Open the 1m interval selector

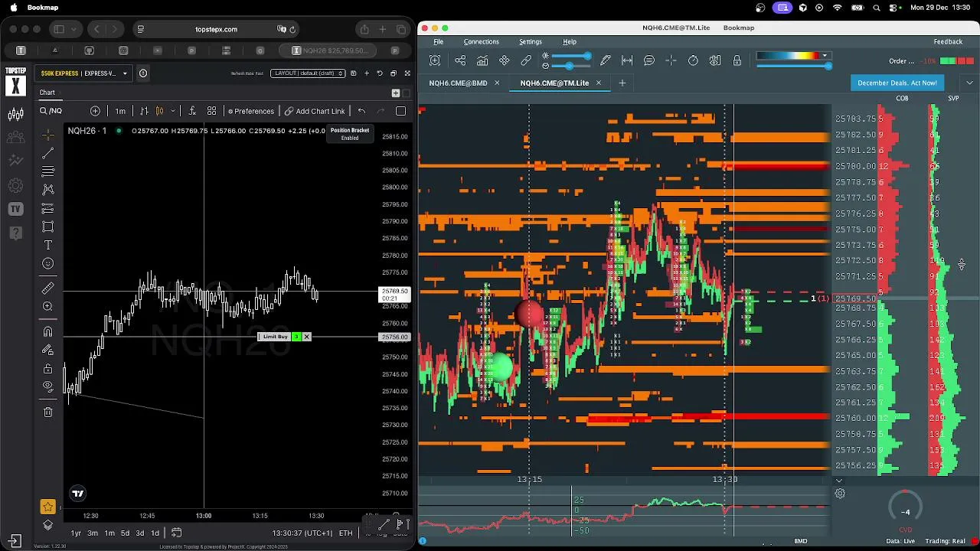[x=120, y=111]
